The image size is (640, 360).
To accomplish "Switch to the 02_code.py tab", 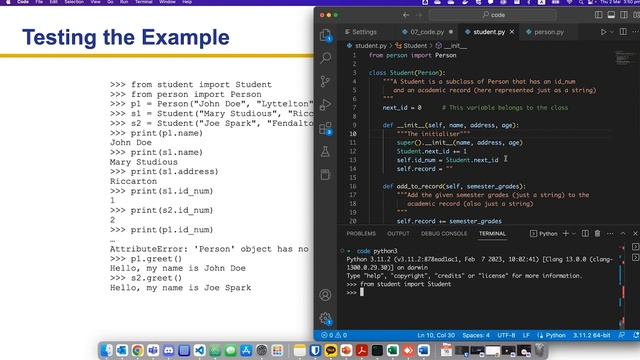I will [x=427, y=32].
